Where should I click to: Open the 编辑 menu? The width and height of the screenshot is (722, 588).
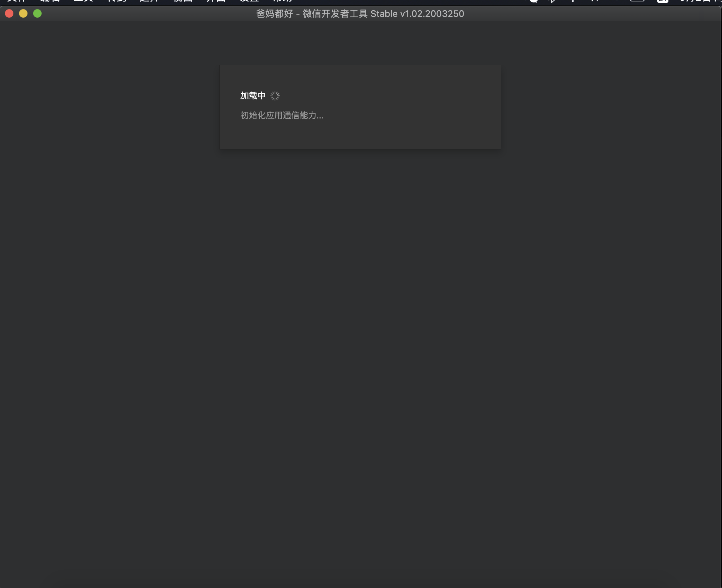coord(50,1)
